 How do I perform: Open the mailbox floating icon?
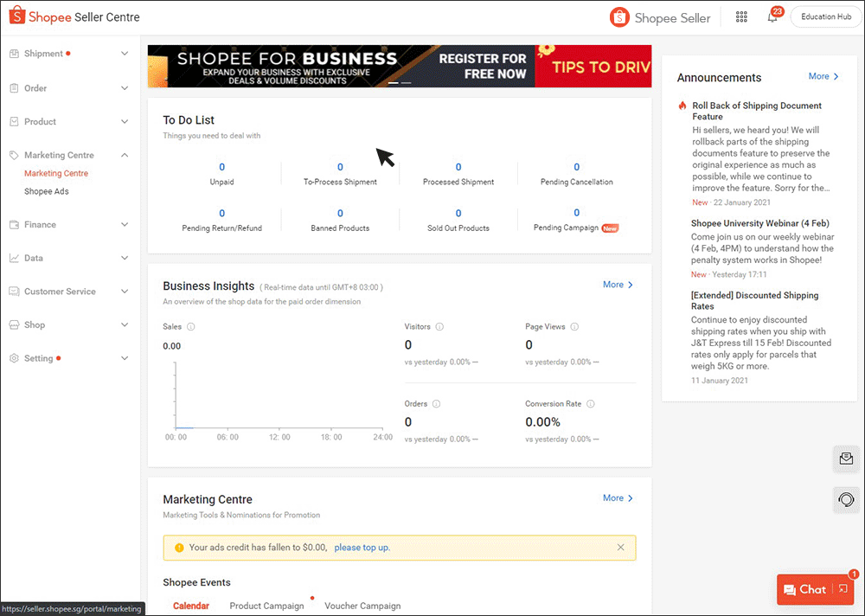click(x=846, y=459)
